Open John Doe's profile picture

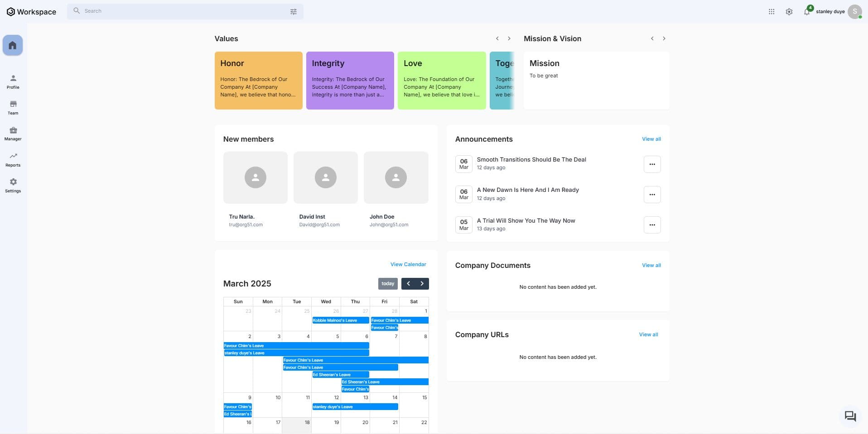click(396, 177)
